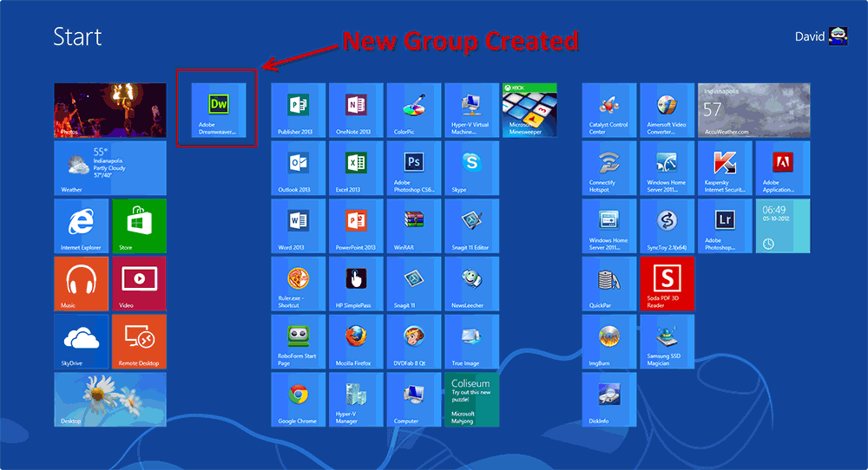The image size is (868, 470).
Task: Open Catalyst Control Center tile
Action: pos(609,110)
